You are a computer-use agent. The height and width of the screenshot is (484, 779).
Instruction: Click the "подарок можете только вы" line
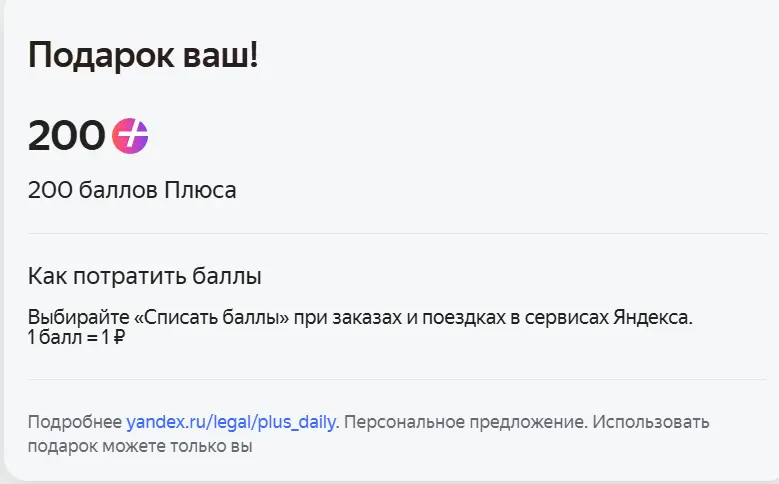(x=140, y=446)
